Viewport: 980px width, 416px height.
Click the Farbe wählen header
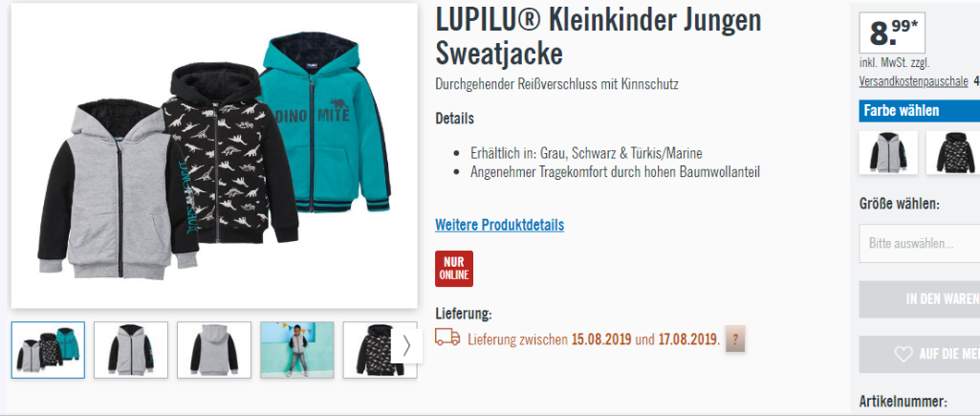[x=920, y=111]
